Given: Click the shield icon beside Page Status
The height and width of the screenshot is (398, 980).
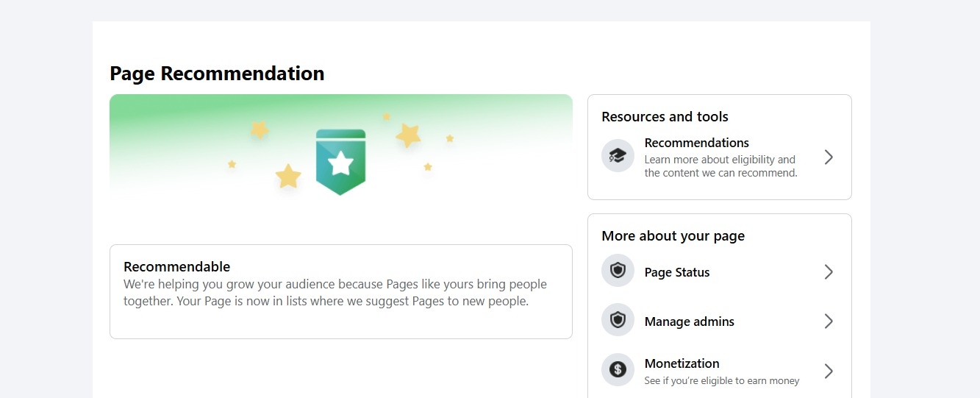Looking at the screenshot, I should [618, 271].
